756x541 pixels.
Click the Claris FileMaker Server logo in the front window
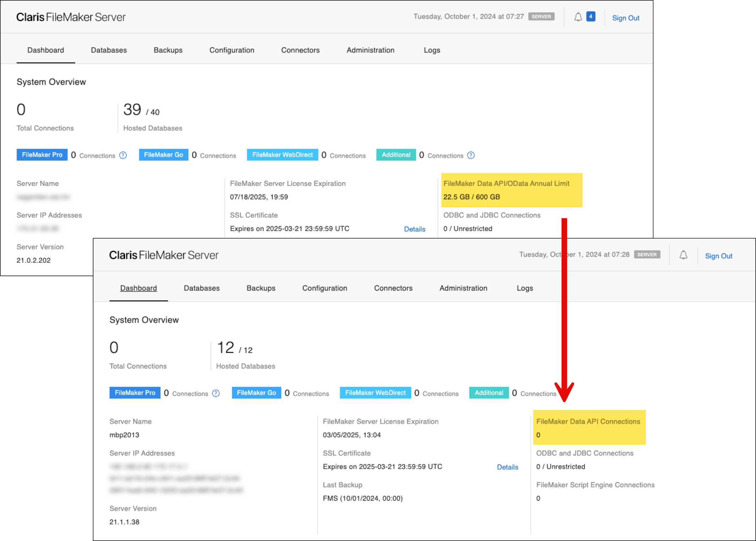coord(164,255)
